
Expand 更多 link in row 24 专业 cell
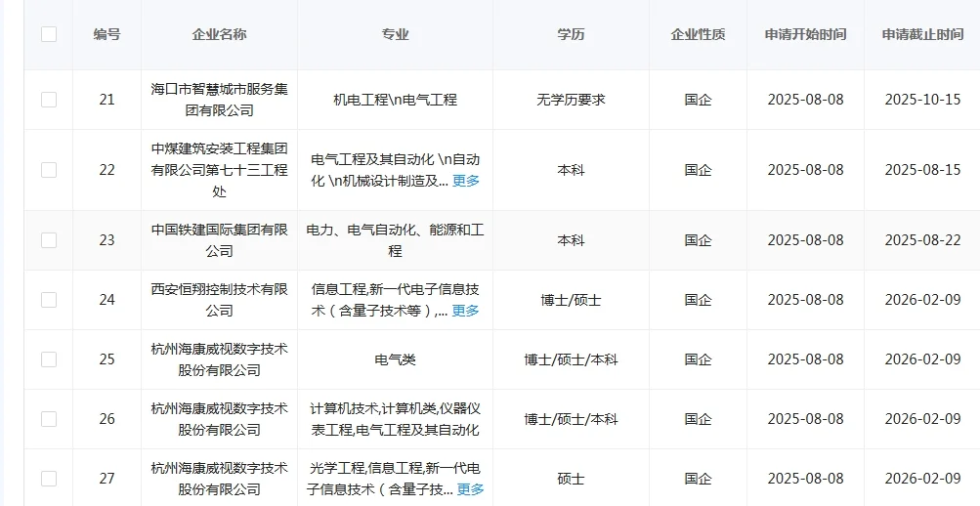point(466,311)
